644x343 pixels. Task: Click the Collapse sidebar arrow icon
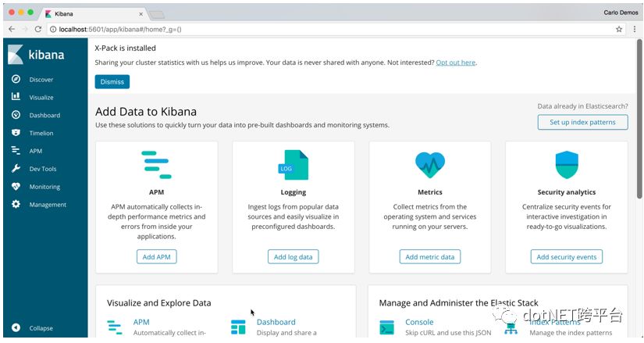pyautogui.click(x=16, y=328)
